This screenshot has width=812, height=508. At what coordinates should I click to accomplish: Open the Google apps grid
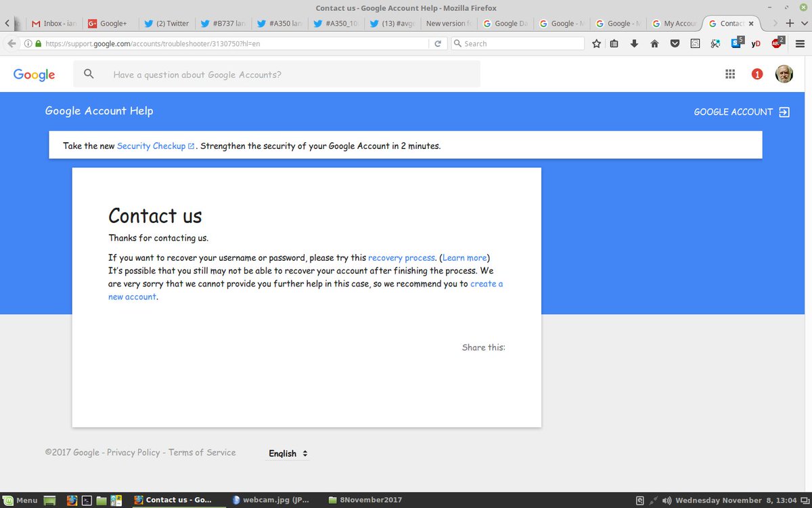click(730, 75)
